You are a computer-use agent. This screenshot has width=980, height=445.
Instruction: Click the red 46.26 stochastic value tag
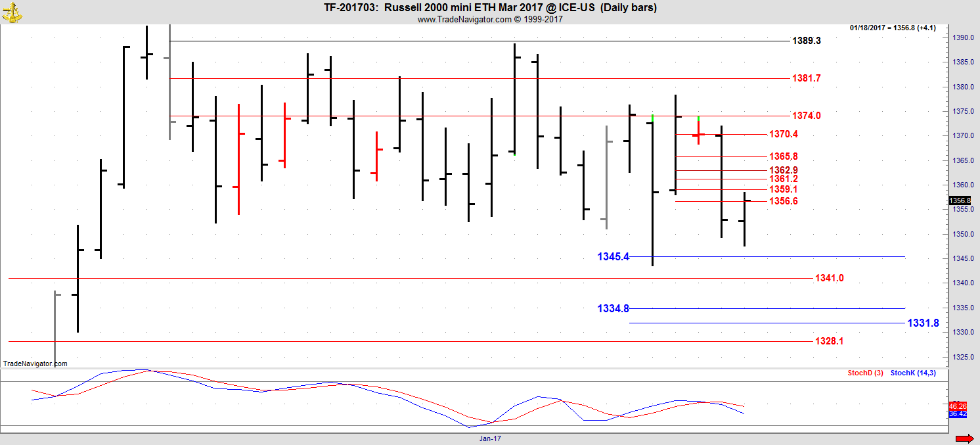pyautogui.click(x=958, y=406)
